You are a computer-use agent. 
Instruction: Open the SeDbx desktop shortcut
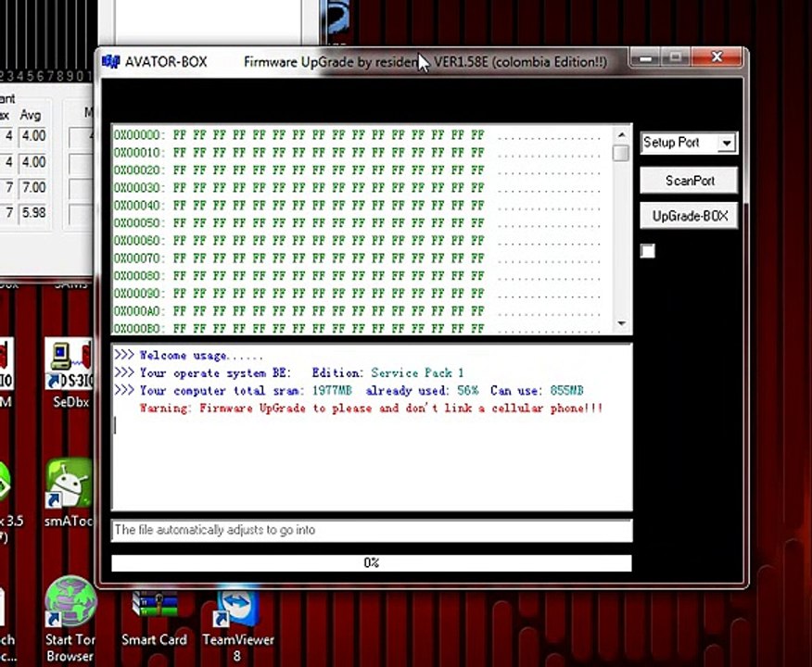click(70, 373)
